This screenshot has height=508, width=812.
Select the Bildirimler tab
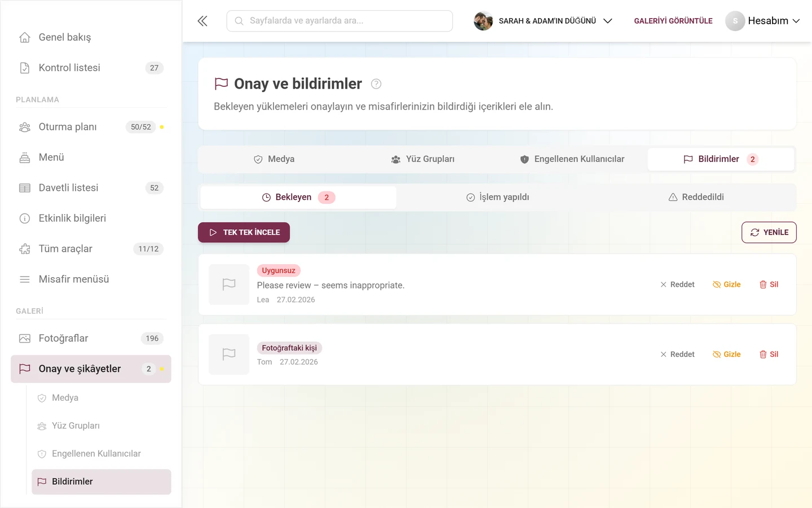721,159
